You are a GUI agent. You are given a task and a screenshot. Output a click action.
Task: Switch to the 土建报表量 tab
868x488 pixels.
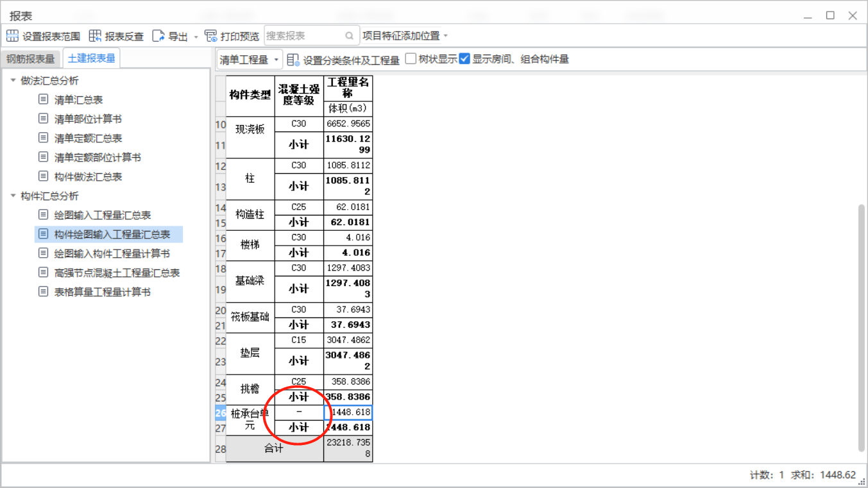(x=92, y=58)
